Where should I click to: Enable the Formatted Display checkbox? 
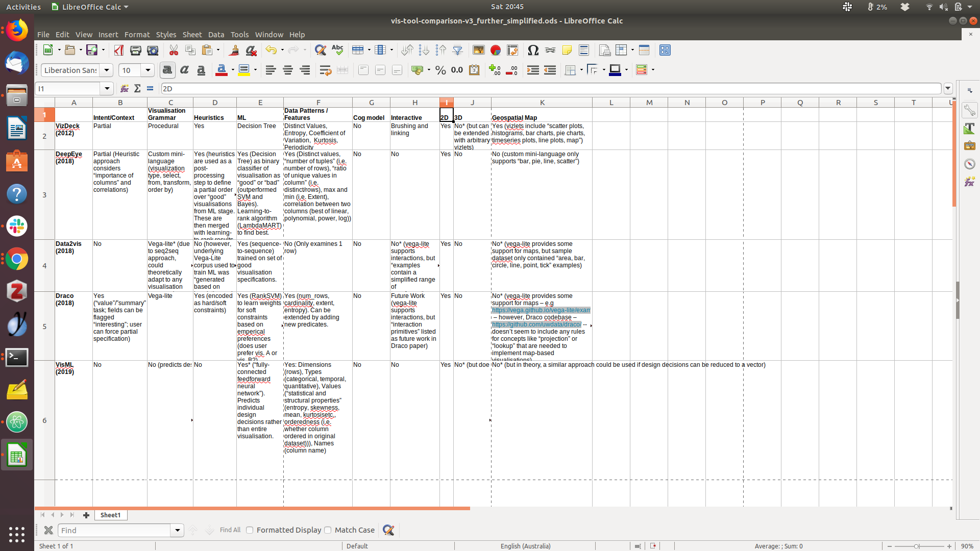coord(250,530)
